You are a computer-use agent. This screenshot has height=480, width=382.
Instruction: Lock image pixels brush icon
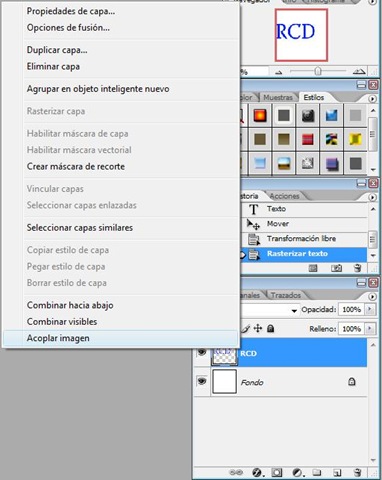point(246,329)
